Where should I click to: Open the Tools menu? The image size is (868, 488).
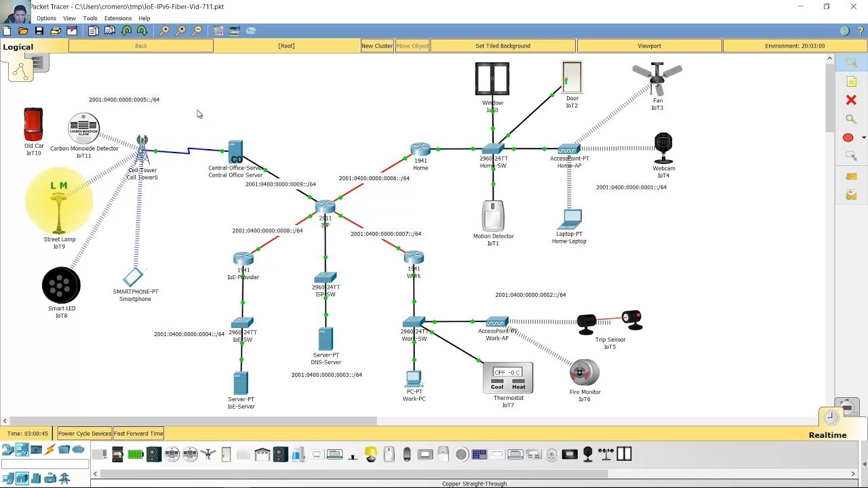click(90, 18)
